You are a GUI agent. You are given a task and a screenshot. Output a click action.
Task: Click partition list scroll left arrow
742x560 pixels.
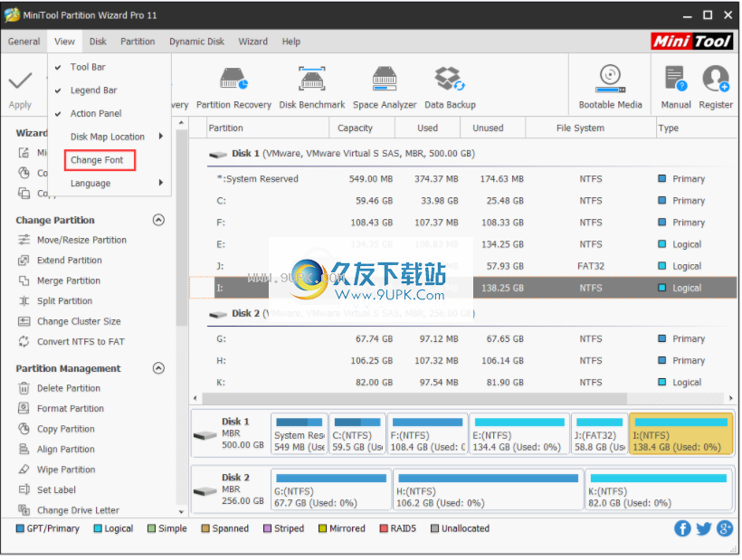point(195,398)
